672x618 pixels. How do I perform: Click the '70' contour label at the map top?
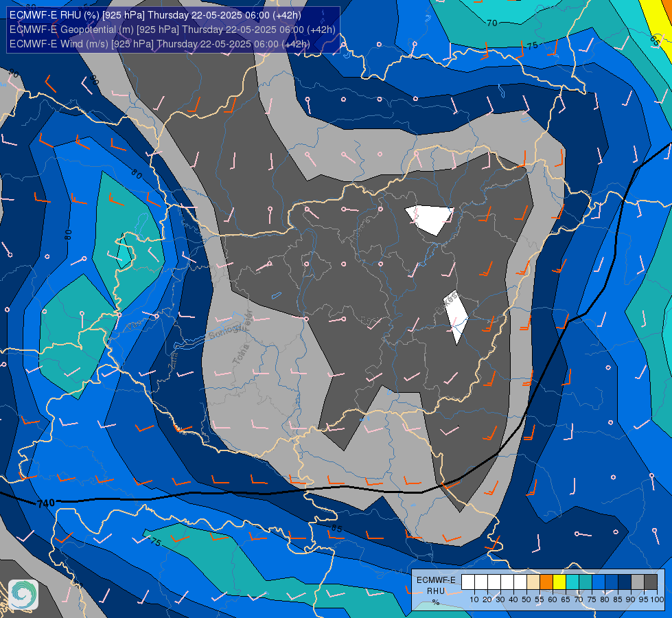(492, 23)
